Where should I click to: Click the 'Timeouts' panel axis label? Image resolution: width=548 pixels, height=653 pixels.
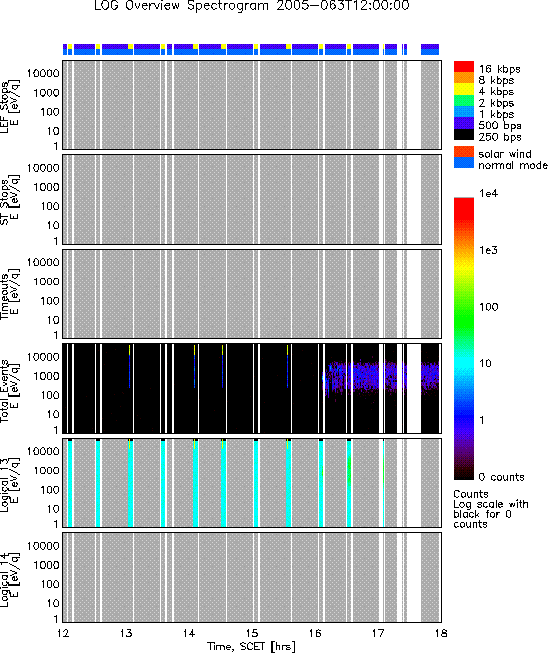[5, 296]
